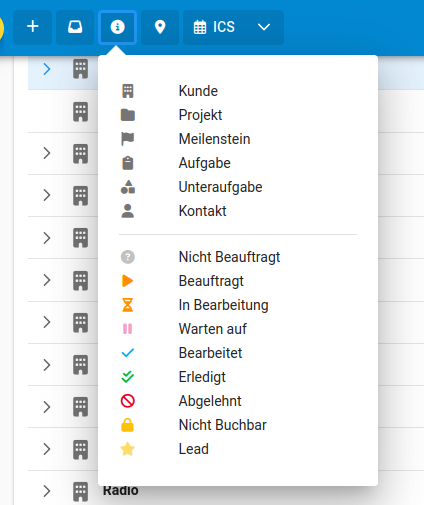Expand the Radio customer row

coord(47,491)
